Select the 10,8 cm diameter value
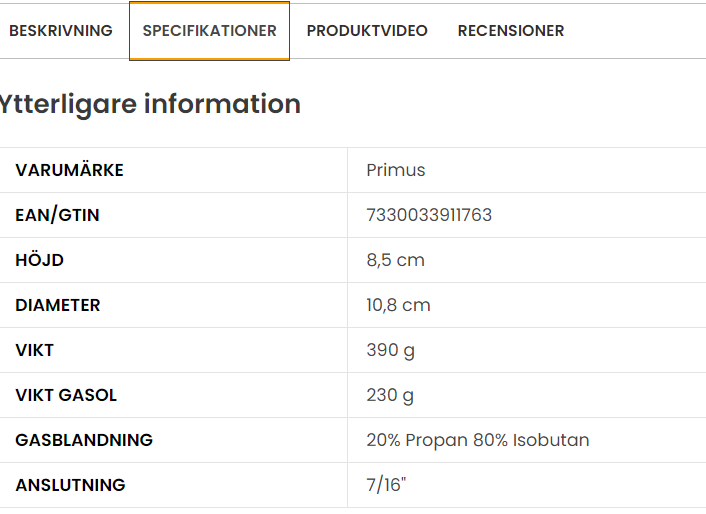This screenshot has height=514, width=706. point(398,305)
